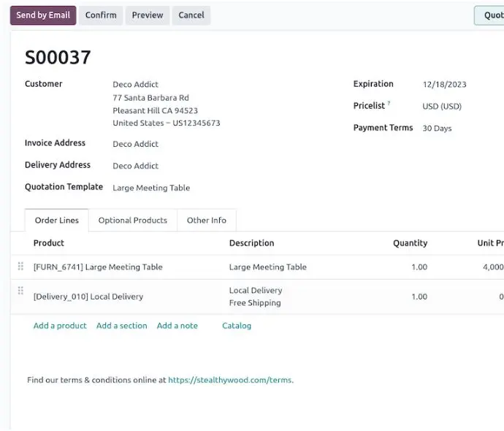Open the Other Info tab
The width and height of the screenshot is (504, 431).
(x=207, y=220)
